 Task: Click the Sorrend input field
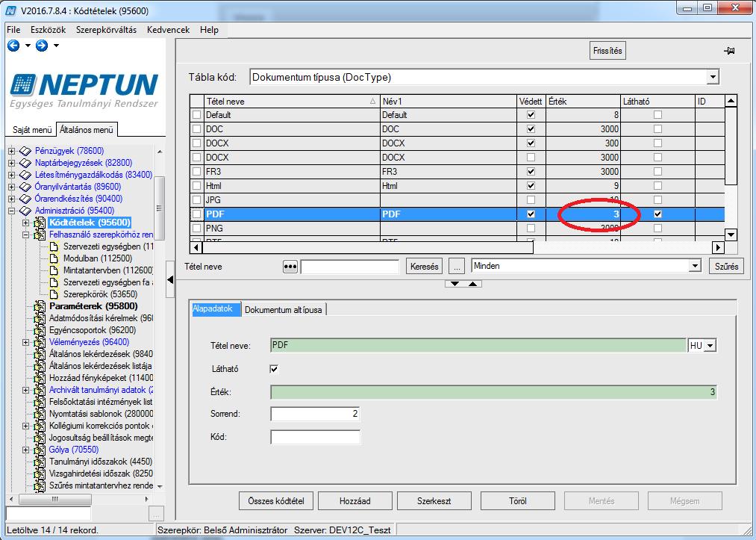coord(316,414)
